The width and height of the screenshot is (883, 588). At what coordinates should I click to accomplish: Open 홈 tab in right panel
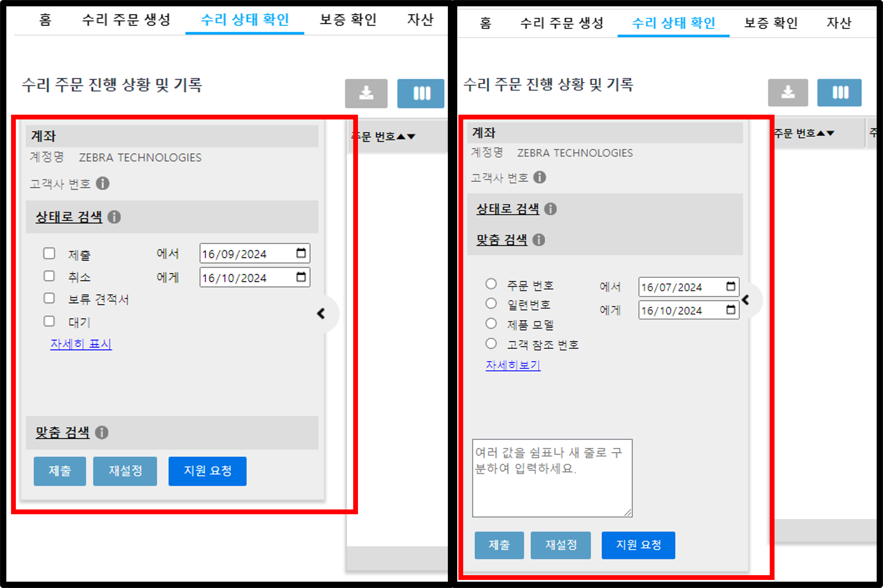[485, 23]
